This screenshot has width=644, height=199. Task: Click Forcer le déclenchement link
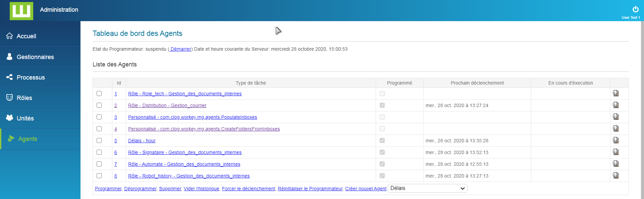point(248,189)
